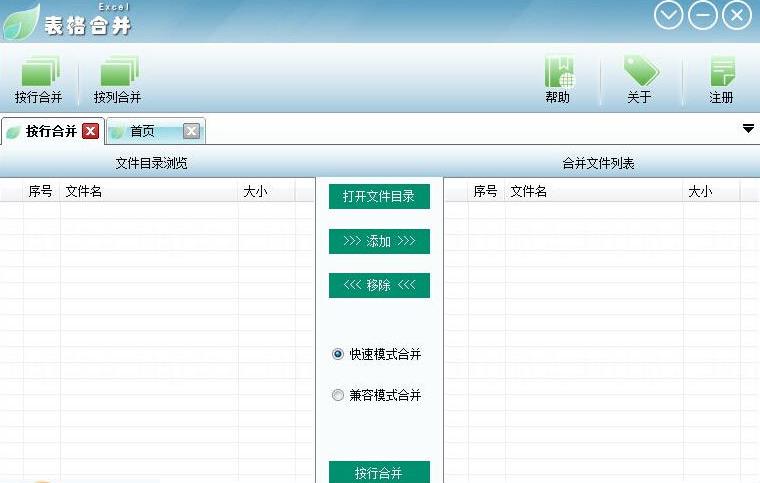Image resolution: width=760 pixels, height=483 pixels.
Task: Close the 按行合并 tab with red X
Action: click(x=90, y=131)
